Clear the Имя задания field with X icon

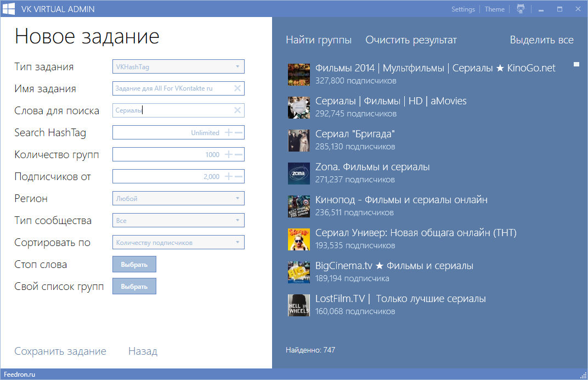237,88
